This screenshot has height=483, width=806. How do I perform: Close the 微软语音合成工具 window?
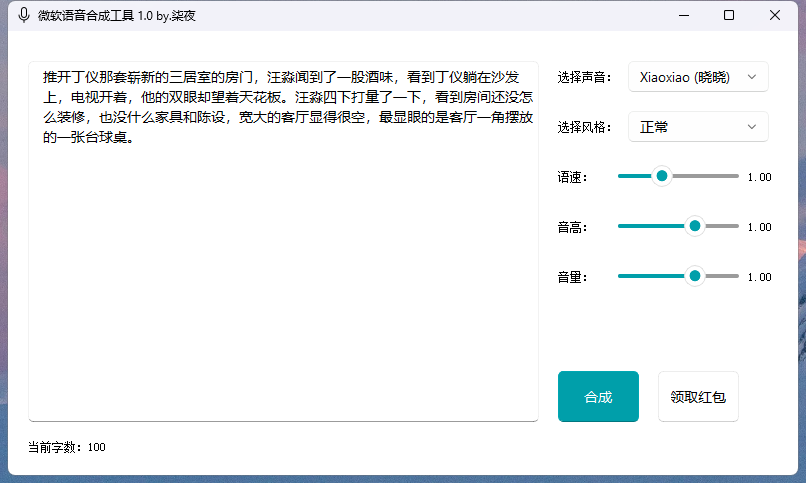775,15
